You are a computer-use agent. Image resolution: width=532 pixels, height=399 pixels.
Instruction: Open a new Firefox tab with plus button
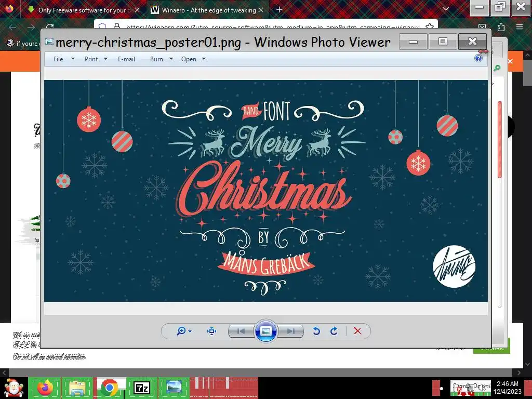[279, 9]
